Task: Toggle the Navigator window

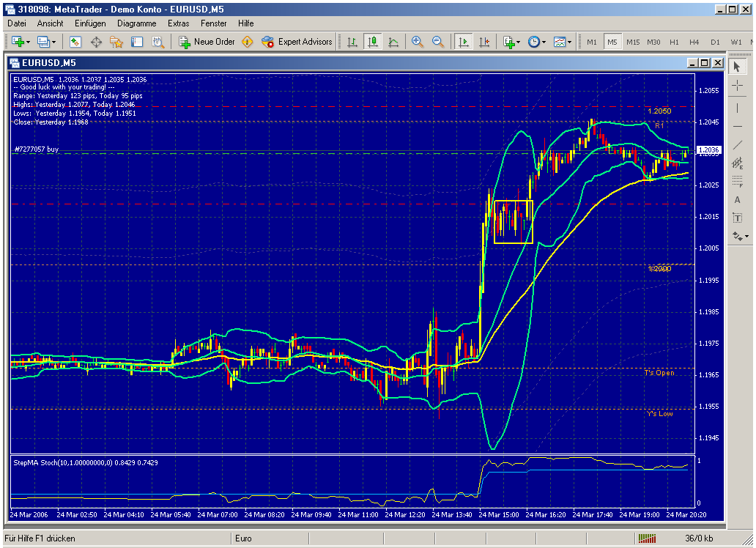Action: coord(116,42)
